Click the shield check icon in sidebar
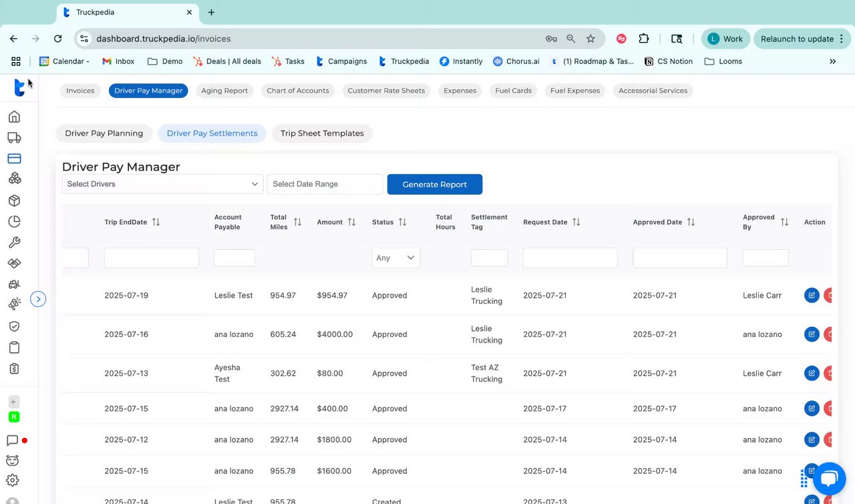 14,326
